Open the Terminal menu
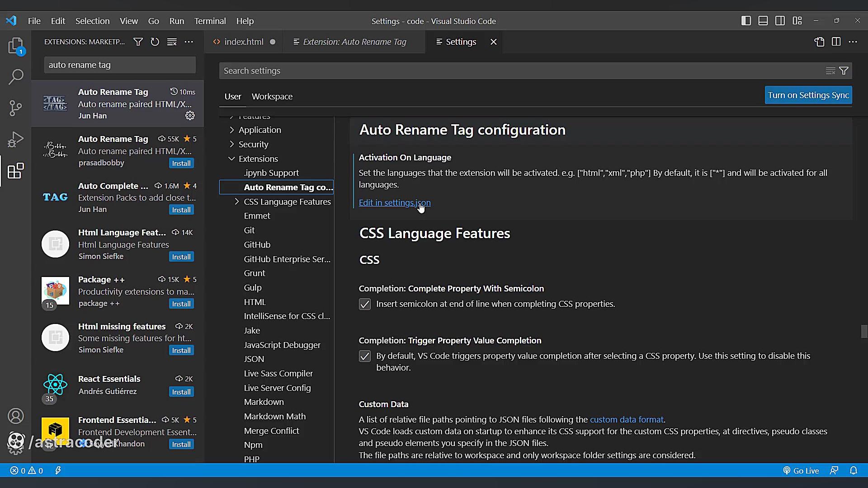This screenshot has width=868, height=488. coord(210,21)
